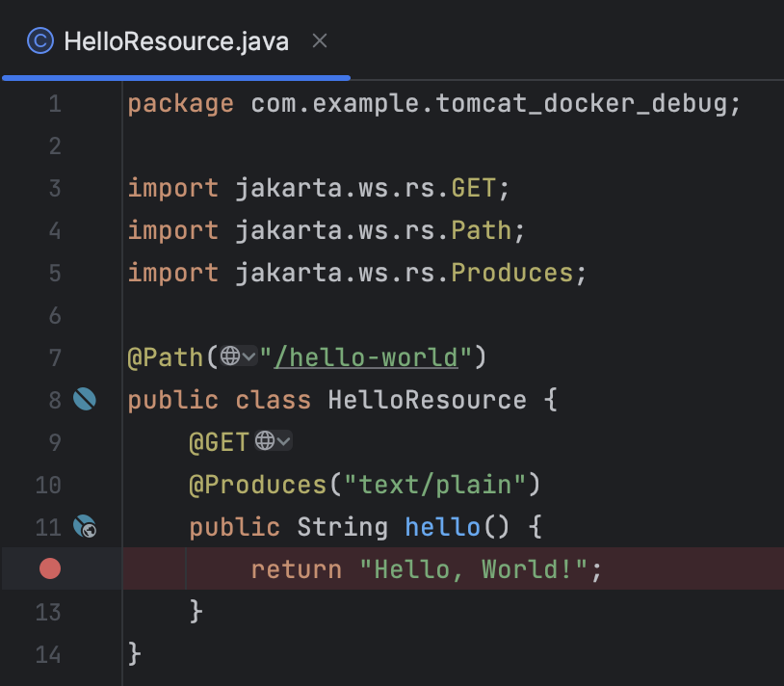Click the class file icon before HelloResource.java
784x686 pixels.
(x=39, y=40)
